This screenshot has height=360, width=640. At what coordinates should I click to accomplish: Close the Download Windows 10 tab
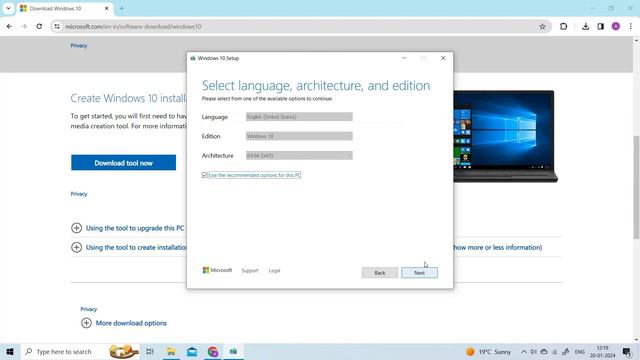[x=107, y=8]
